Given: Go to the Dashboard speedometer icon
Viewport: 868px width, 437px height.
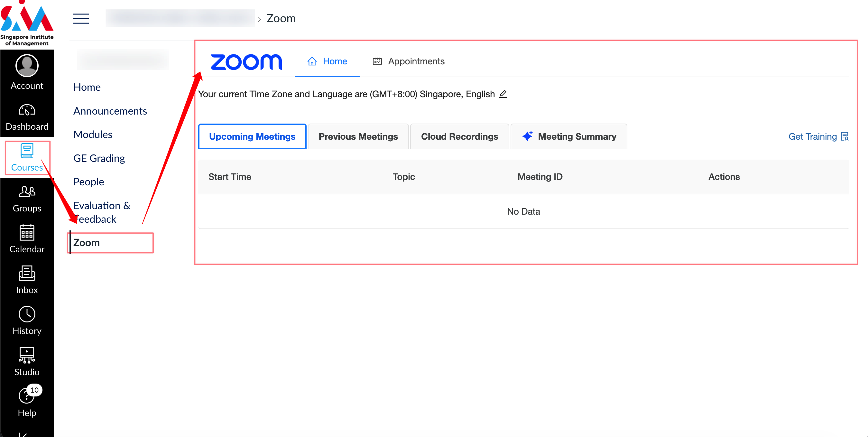Looking at the screenshot, I should [x=27, y=110].
